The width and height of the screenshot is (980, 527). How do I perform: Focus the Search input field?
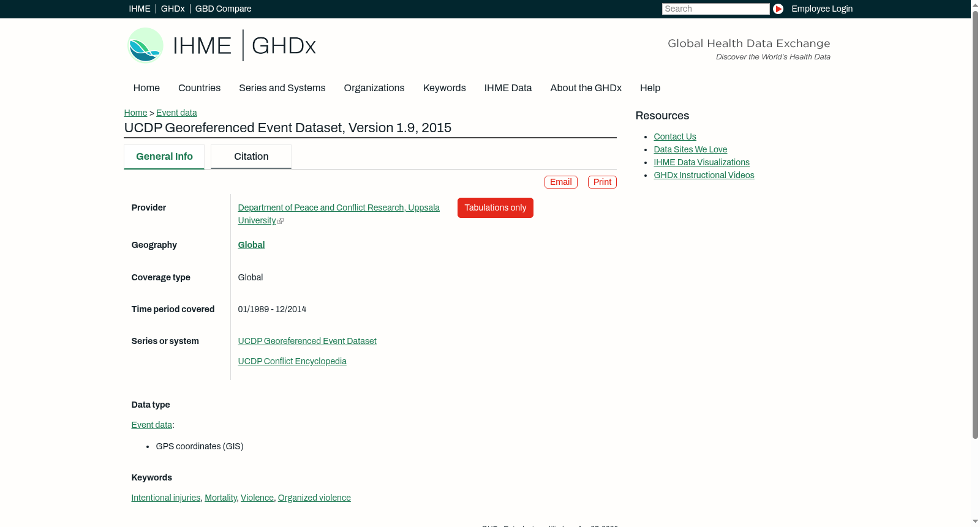pos(716,9)
